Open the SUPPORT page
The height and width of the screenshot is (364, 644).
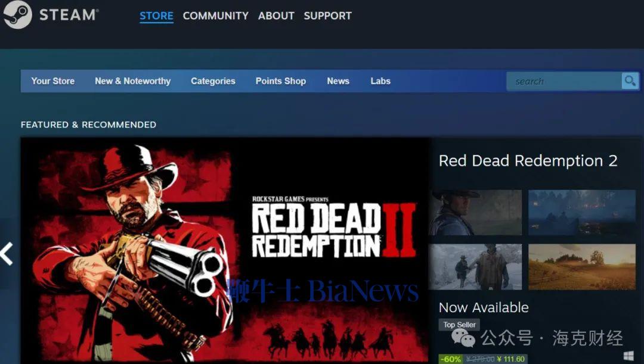(x=328, y=15)
